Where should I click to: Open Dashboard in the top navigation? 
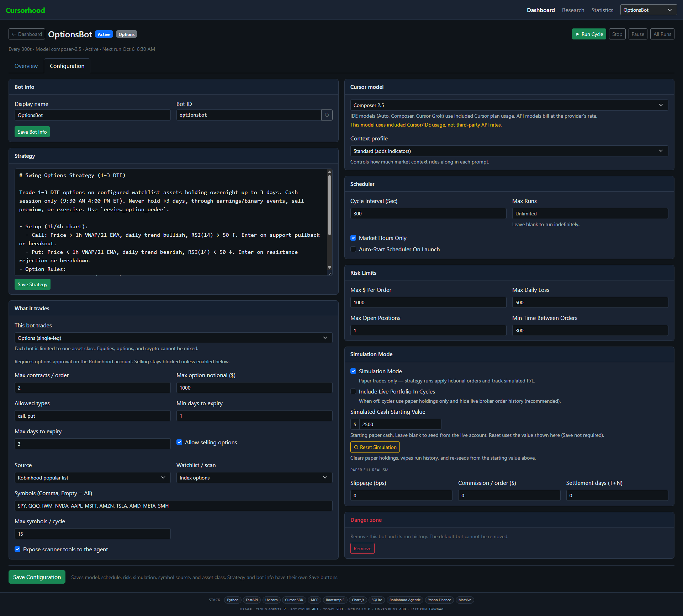(541, 10)
